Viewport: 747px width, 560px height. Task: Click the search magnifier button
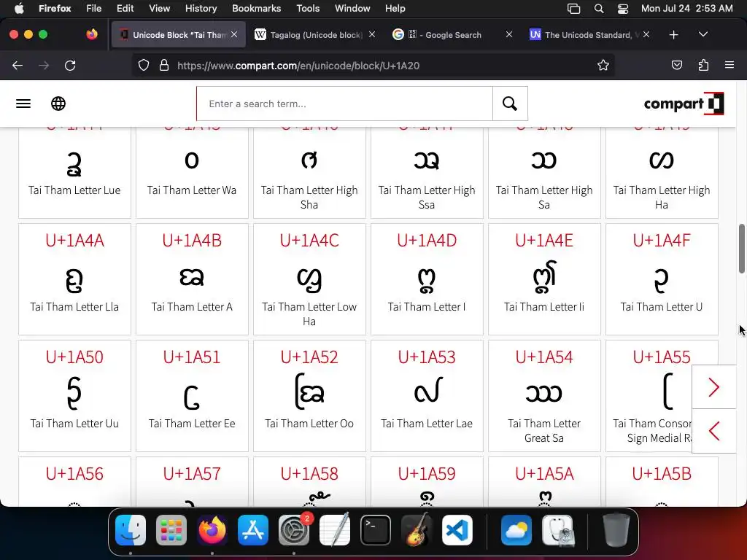[510, 104]
